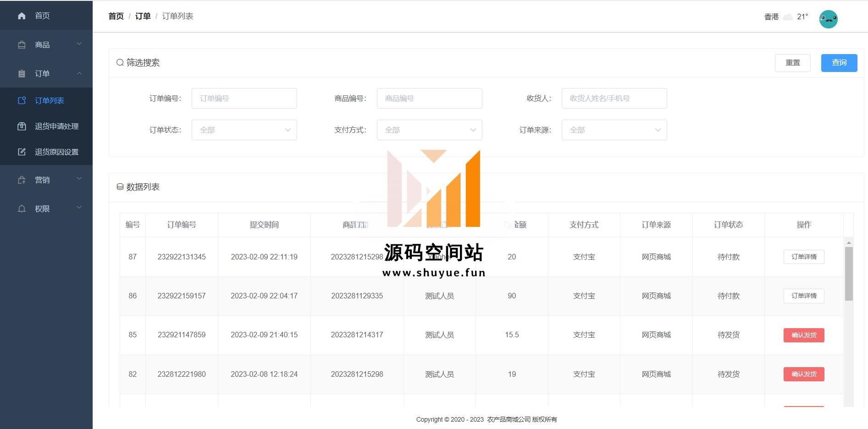
Task: Expand the 权限 menu chevron
Action: point(79,208)
